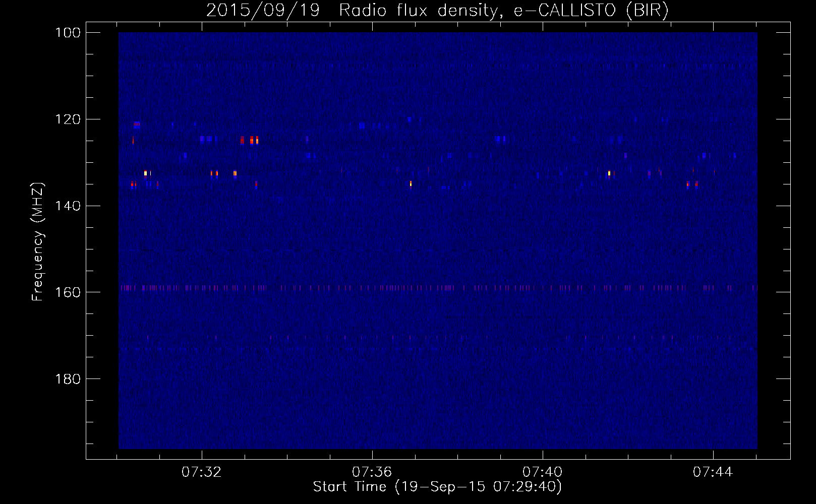Click the 07:40 time tick label
The image size is (816, 504).
pyautogui.click(x=543, y=472)
